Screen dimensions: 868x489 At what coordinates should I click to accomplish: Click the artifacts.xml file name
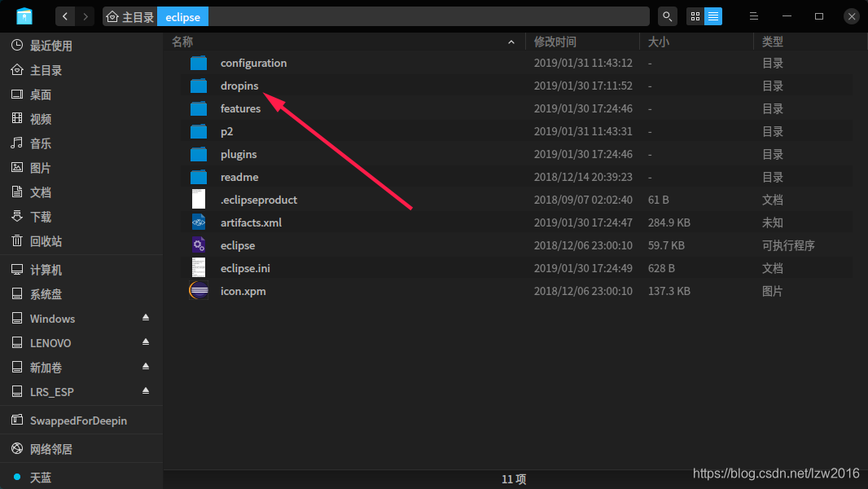point(251,222)
